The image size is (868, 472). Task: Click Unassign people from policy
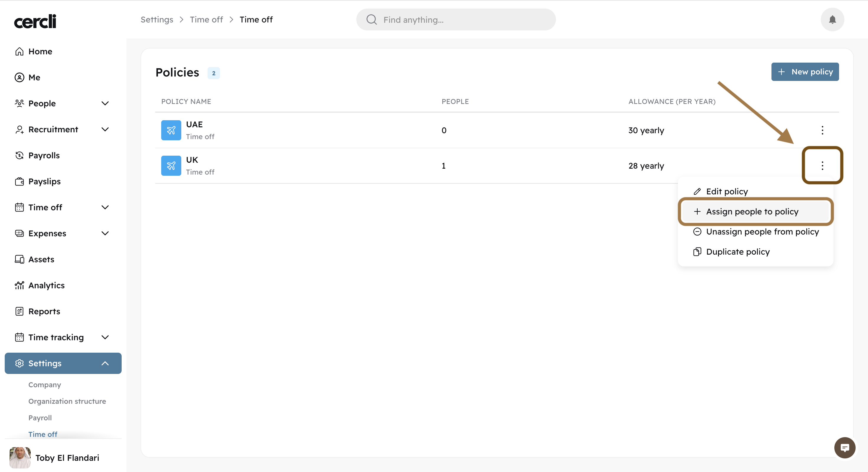(x=762, y=232)
